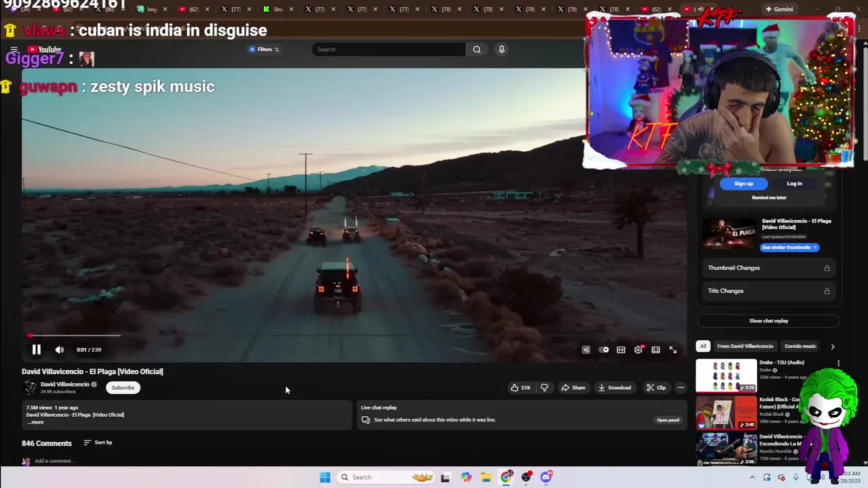The image size is (868, 488).
Task: Open Windows Start menu
Action: tap(325, 477)
